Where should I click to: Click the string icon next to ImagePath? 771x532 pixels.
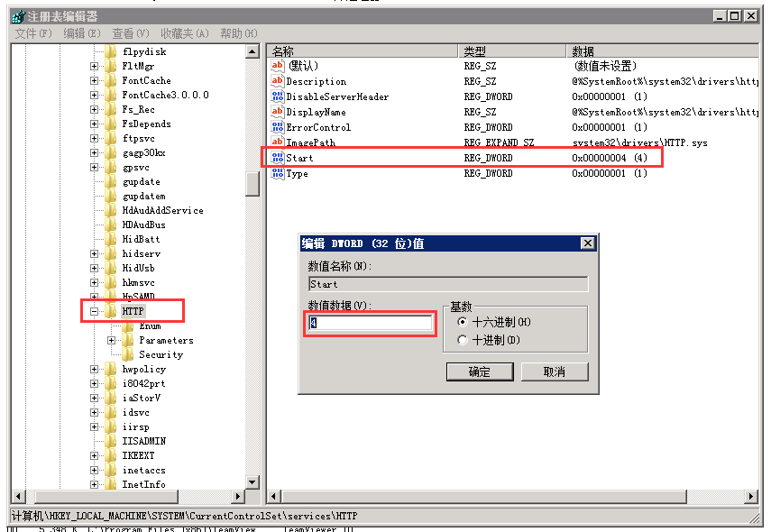[278, 142]
